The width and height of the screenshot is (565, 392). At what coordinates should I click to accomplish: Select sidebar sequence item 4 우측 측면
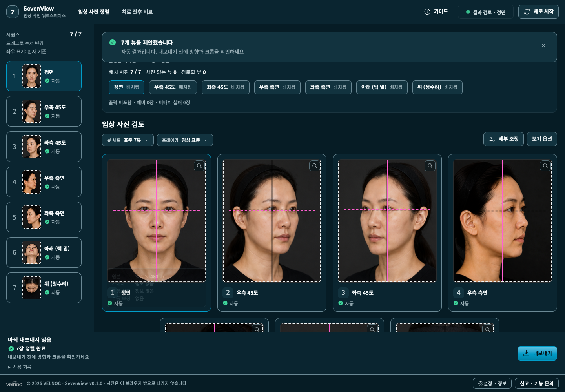(x=44, y=182)
